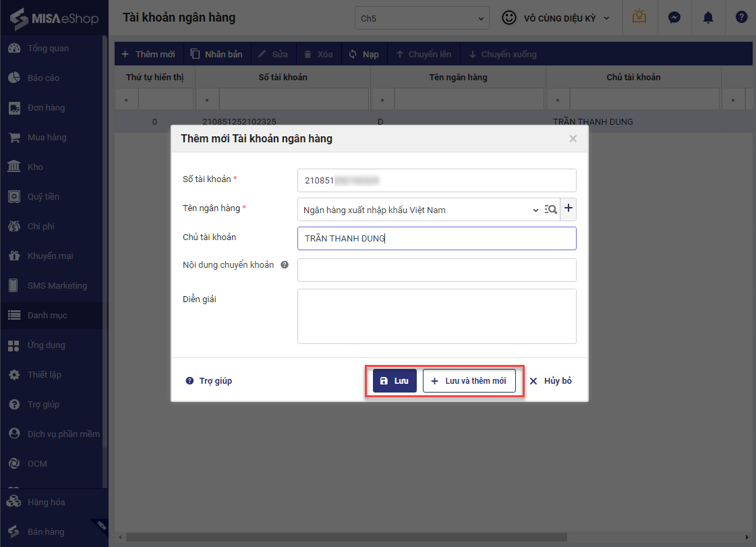Go to Đơn hàng orders menu

47,107
